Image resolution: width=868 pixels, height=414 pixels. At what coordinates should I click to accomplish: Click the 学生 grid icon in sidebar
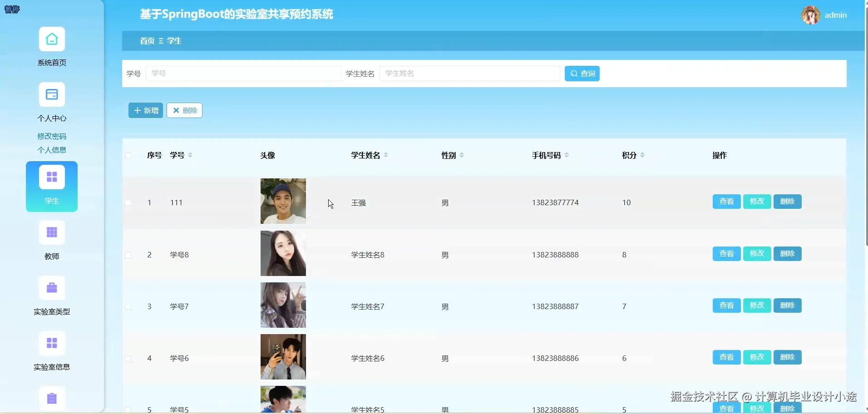[52, 177]
